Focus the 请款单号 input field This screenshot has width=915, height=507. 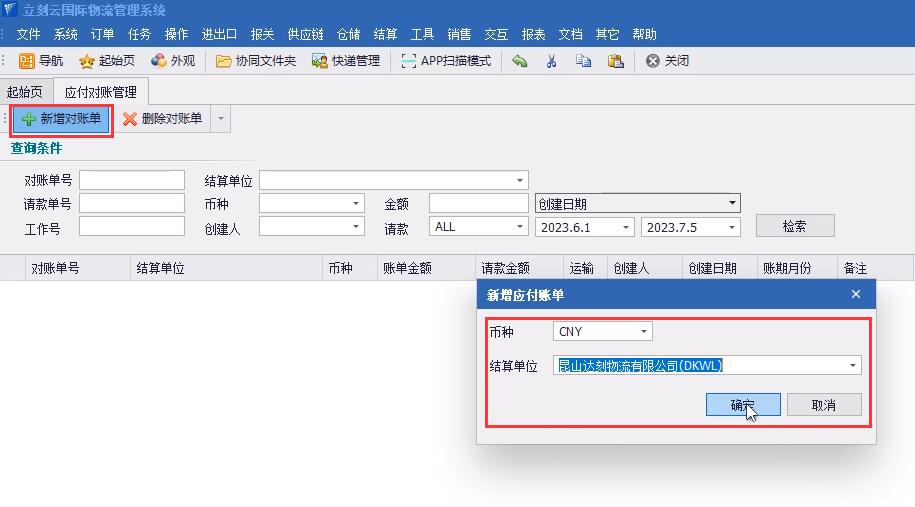[x=132, y=203]
